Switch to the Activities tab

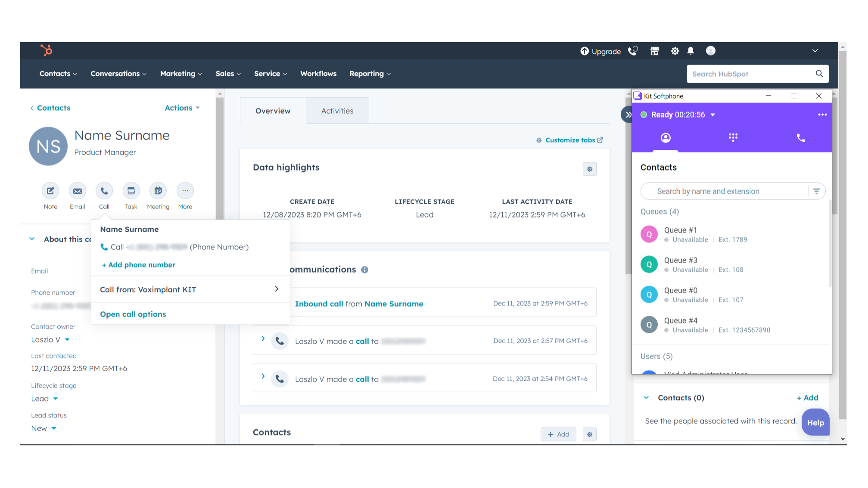337,111
